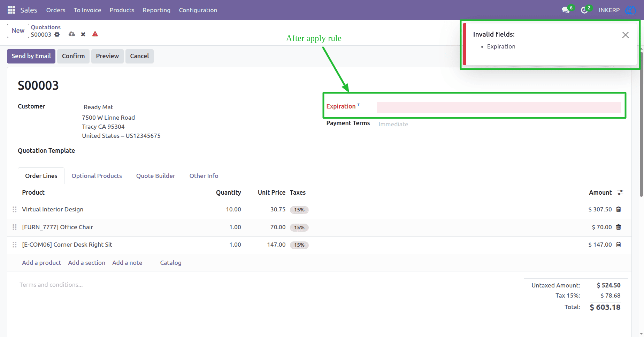The height and width of the screenshot is (337, 644).
Task: Open the activities clock icon
Action: tap(584, 10)
